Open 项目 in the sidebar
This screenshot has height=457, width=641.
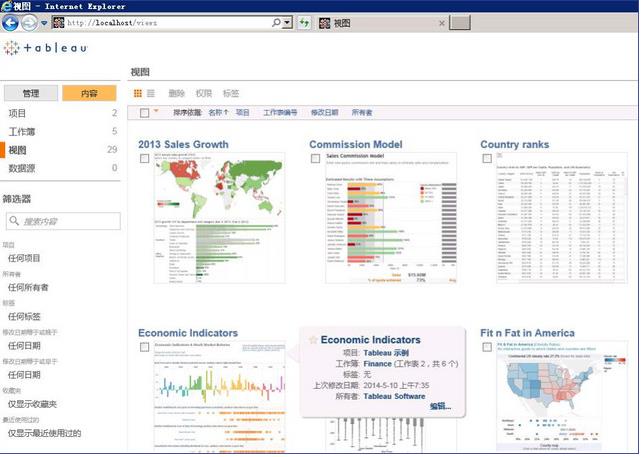(17, 113)
